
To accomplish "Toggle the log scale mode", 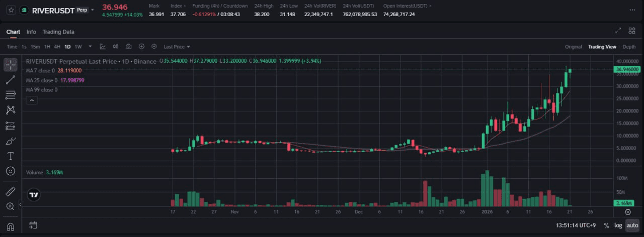I will click(617, 225).
